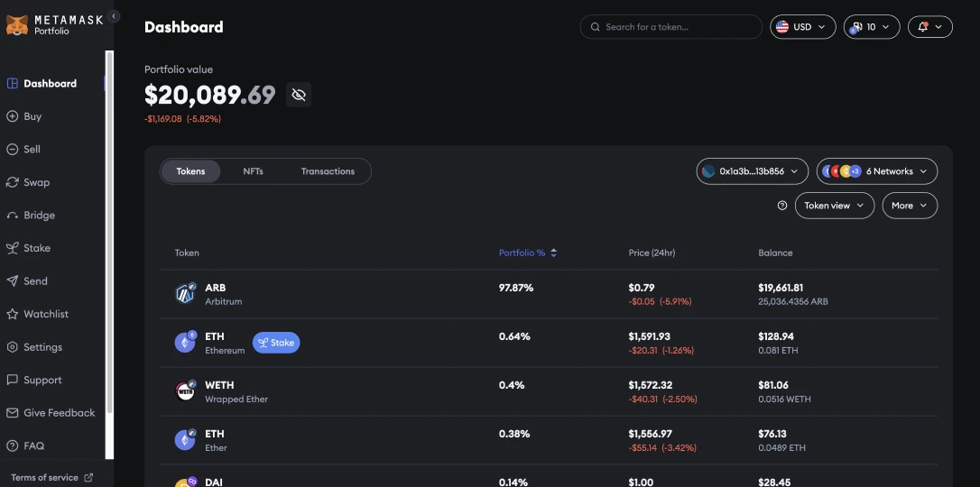The width and height of the screenshot is (980, 487).
Task: Click the help icon beside Token view
Action: pyautogui.click(x=781, y=206)
